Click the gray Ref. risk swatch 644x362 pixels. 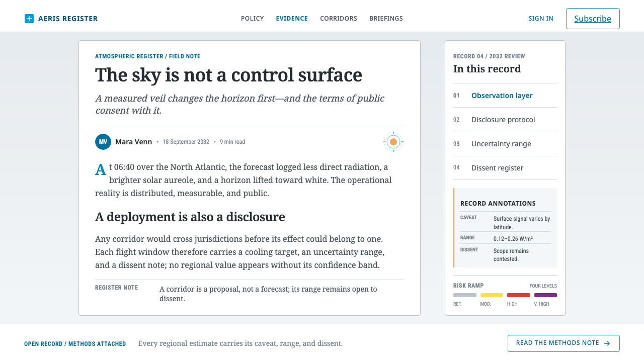[465, 295]
